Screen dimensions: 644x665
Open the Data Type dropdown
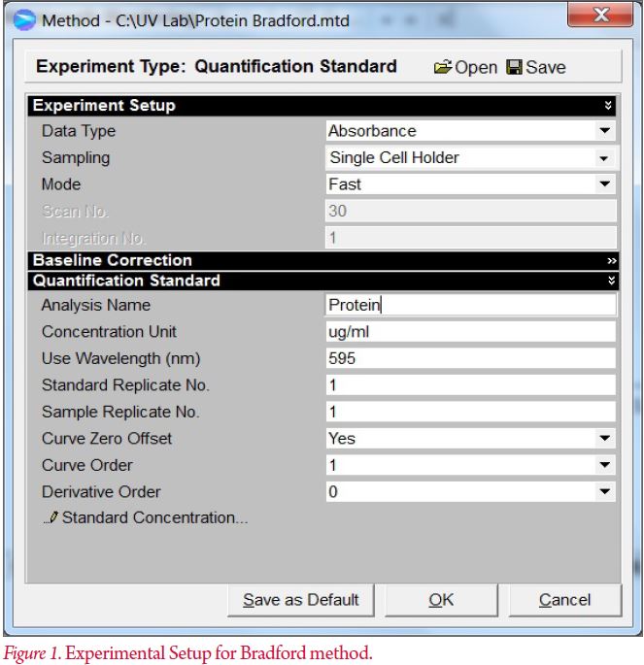(x=605, y=129)
